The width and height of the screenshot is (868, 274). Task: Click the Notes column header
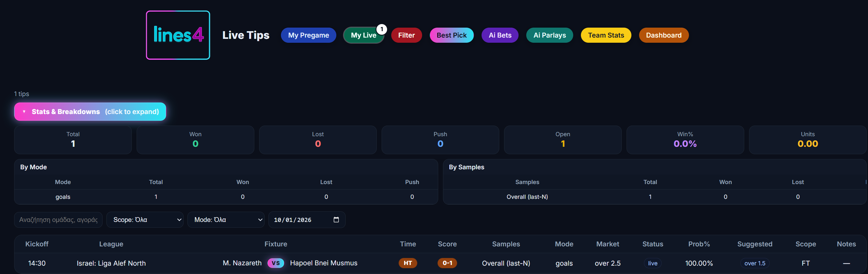(846, 244)
